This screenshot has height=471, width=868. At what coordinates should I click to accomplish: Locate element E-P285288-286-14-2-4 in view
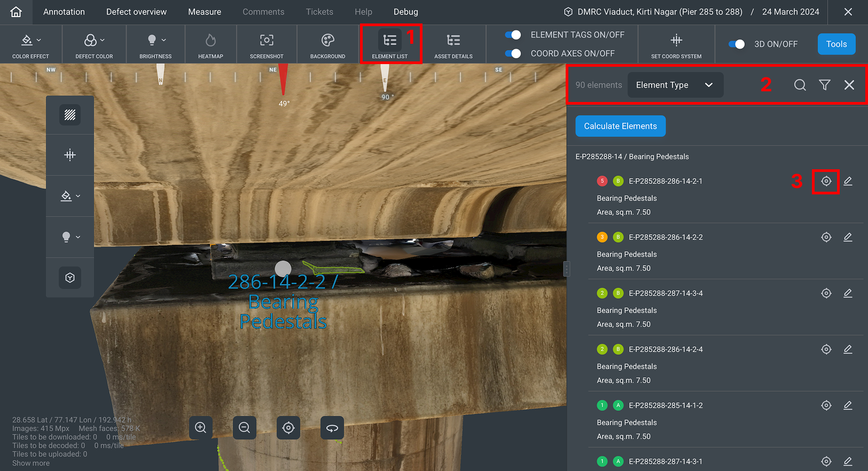click(826, 349)
